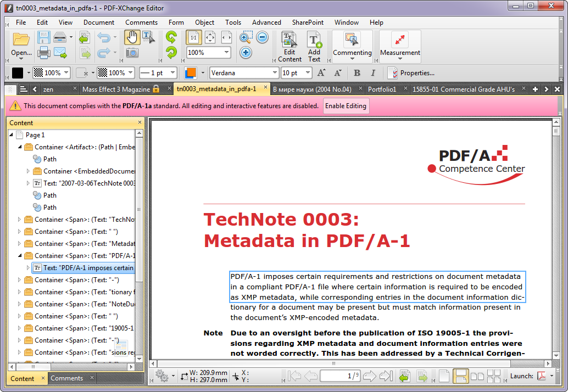Click the Enable Editing button
This screenshot has height=392, width=568.
[346, 106]
